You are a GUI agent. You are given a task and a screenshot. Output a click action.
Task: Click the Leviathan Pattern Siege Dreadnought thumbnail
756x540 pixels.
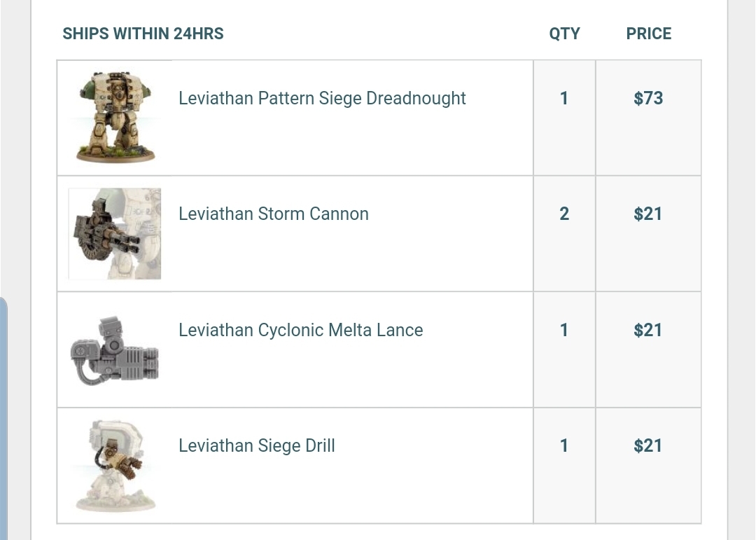115,118
